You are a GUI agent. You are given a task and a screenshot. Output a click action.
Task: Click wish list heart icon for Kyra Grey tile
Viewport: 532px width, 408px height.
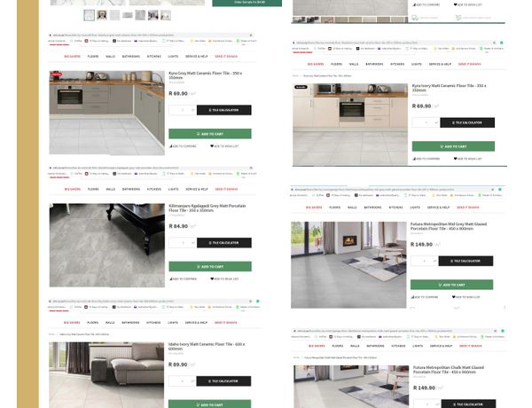[x=212, y=146]
